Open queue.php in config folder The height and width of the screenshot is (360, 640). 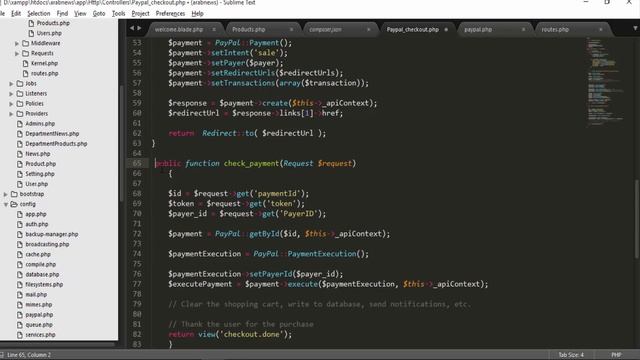(39, 325)
